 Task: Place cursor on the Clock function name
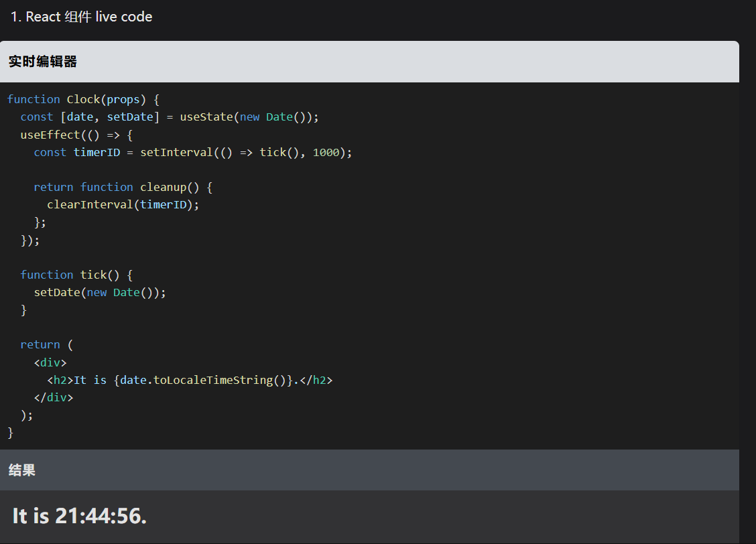click(x=83, y=99)
